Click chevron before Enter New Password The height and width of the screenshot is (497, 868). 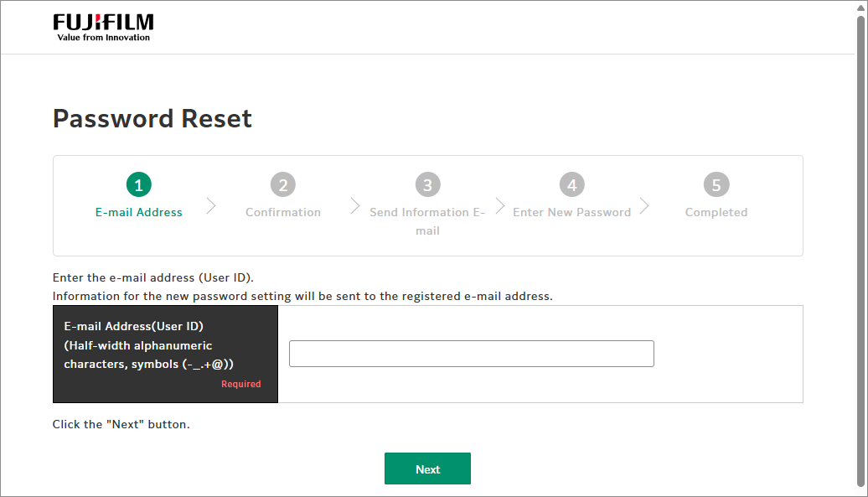(500, 206)
